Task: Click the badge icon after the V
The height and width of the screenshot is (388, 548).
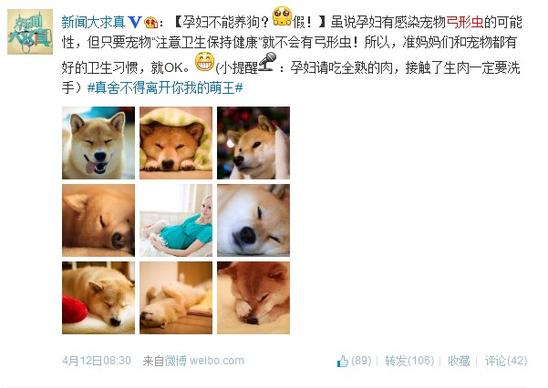Action: (151, 22)
